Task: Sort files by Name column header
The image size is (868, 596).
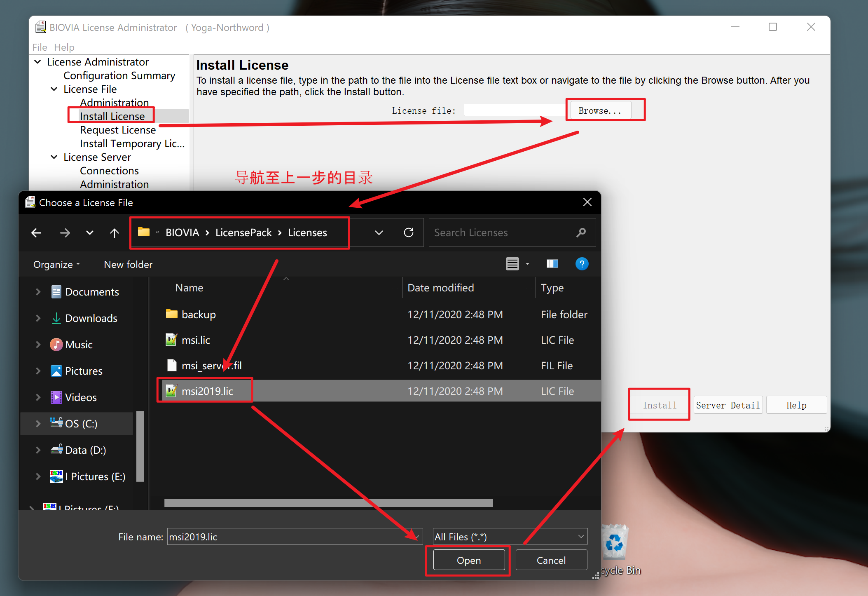Action: (189, 288)
